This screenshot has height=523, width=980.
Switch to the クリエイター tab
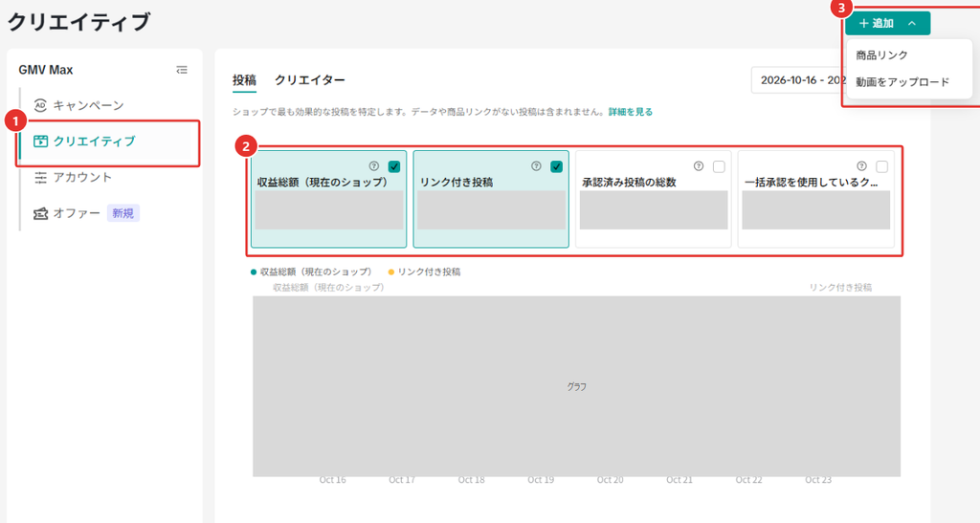(x=310, y=80)
